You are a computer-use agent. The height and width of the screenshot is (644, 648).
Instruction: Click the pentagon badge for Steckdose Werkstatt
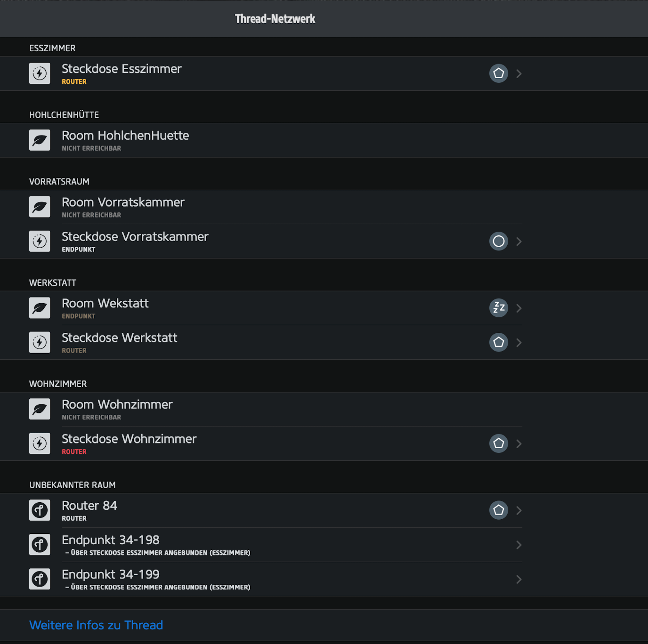point(498,342)
